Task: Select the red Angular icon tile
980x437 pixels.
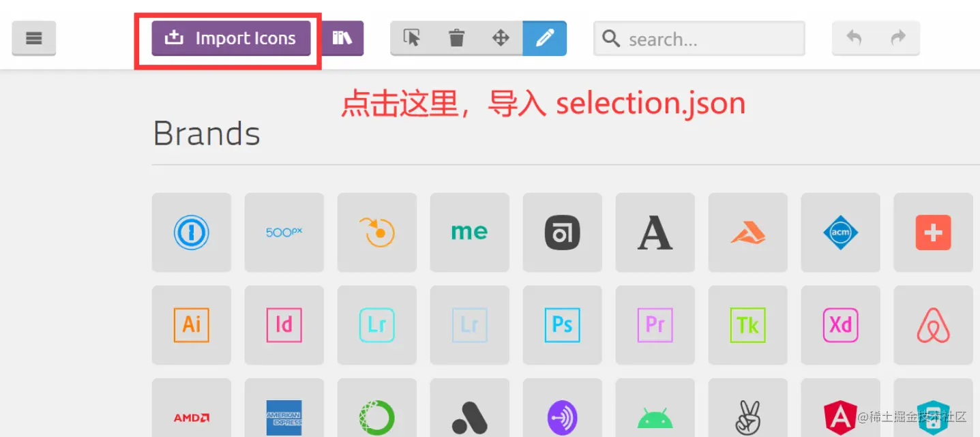Action: (x=841, y=408)
